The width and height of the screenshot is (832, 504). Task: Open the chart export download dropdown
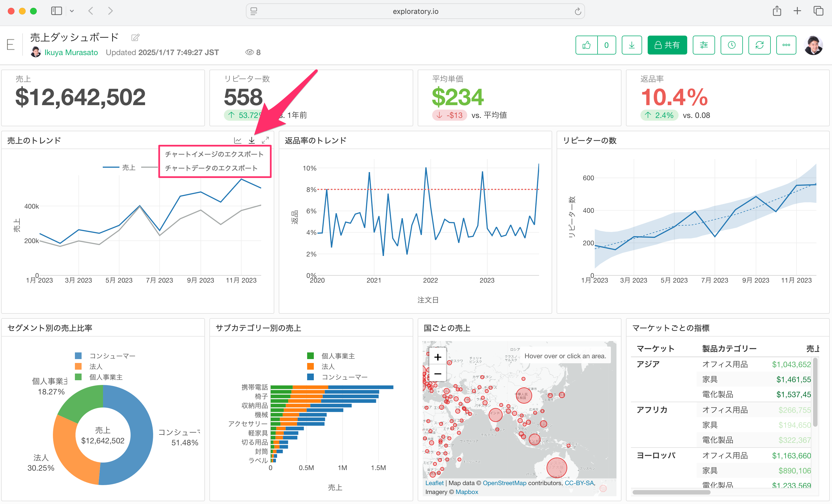[252, 140]
